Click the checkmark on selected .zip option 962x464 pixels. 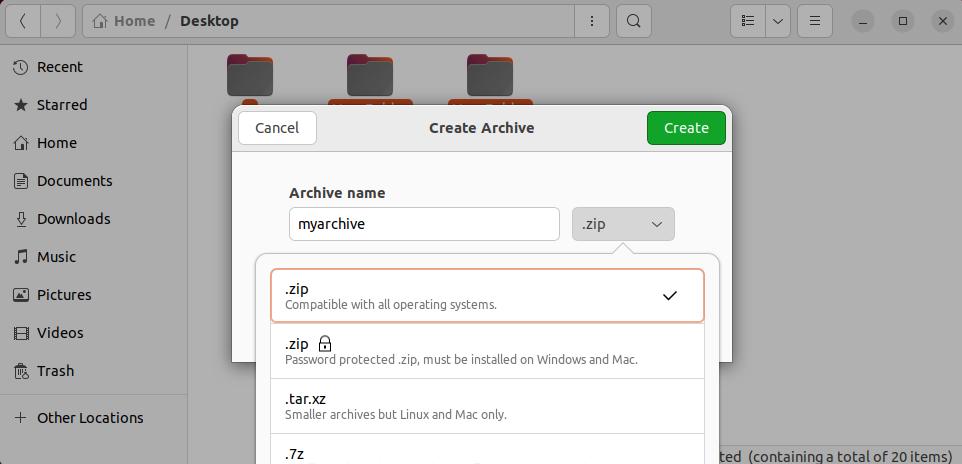(x=669, y=296)
